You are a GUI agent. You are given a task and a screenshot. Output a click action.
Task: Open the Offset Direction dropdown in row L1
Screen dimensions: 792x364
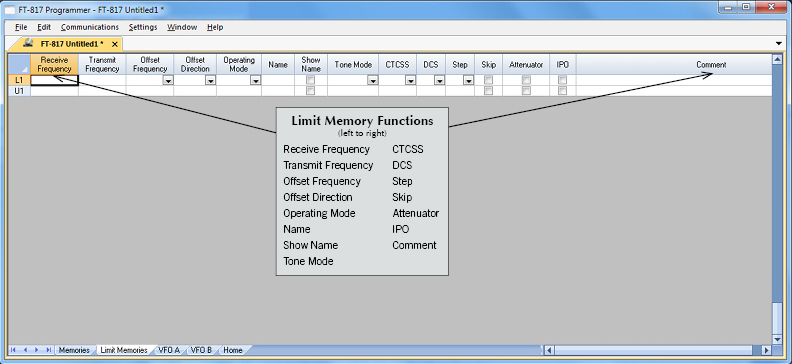(x=211, y=80)
